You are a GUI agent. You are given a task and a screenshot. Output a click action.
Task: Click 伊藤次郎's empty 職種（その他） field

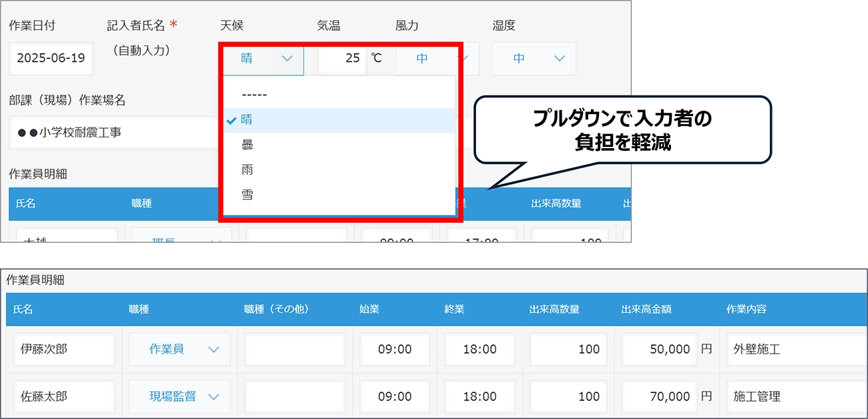[x=294, y=349]
